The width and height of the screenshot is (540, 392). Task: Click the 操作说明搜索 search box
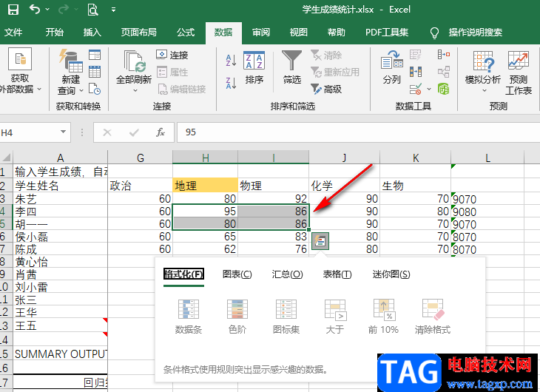point(475,33)
